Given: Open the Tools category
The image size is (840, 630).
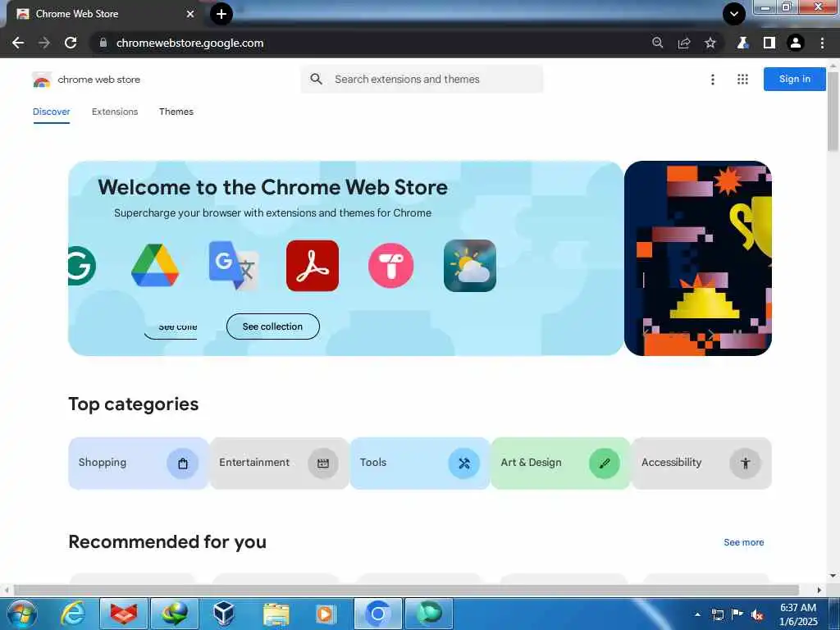Looking at the screenshot, I should [420, 463].
